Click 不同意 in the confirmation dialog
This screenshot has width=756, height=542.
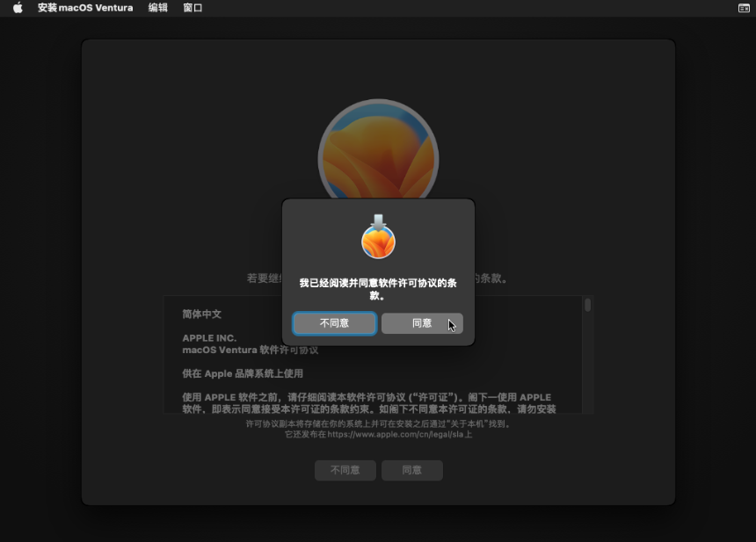coord(334,323)
